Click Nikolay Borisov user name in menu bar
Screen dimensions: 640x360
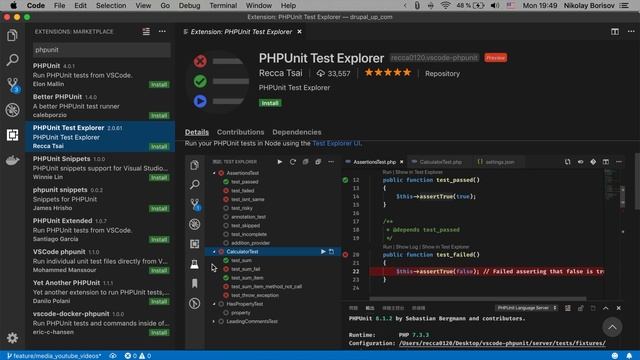589,5
